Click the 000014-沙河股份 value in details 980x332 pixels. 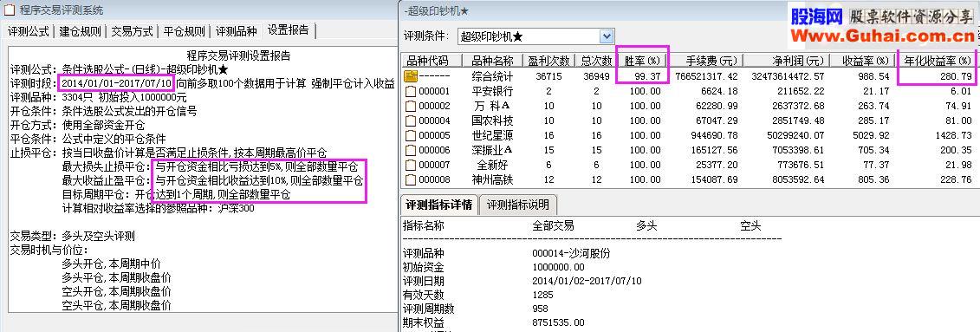click(571, 254)
